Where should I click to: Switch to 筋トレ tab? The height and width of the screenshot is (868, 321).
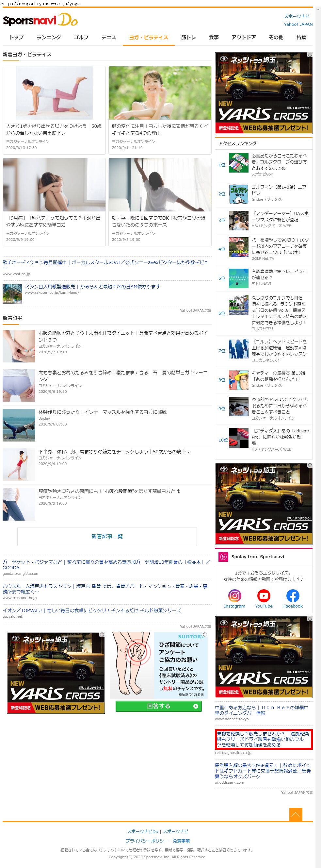tap(188, 37)
